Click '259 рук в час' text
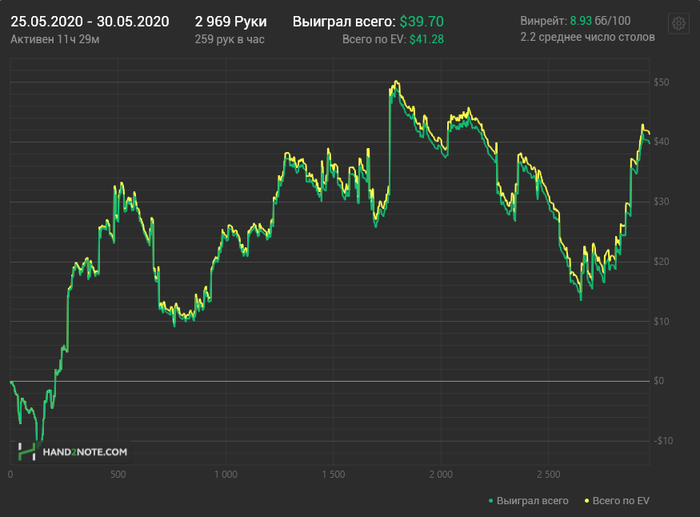This screenshot has height=517, width=700. pos(229,39)
